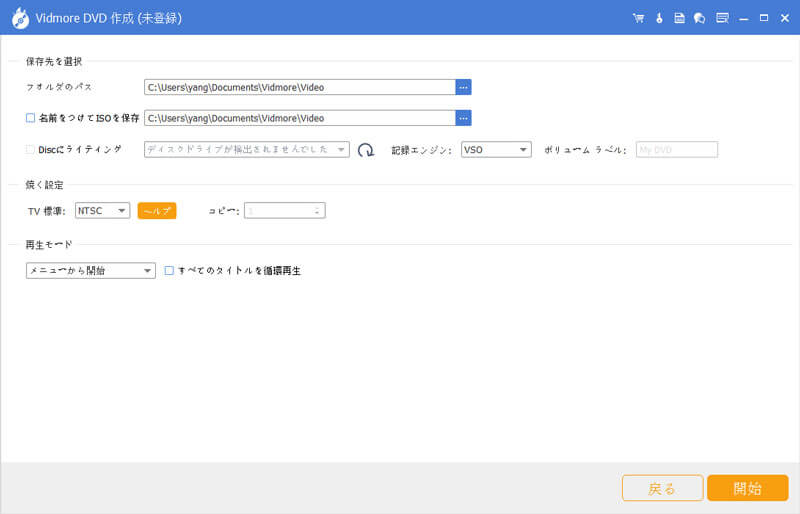Browse for folder path with ellipsis button

coord(463,87)
